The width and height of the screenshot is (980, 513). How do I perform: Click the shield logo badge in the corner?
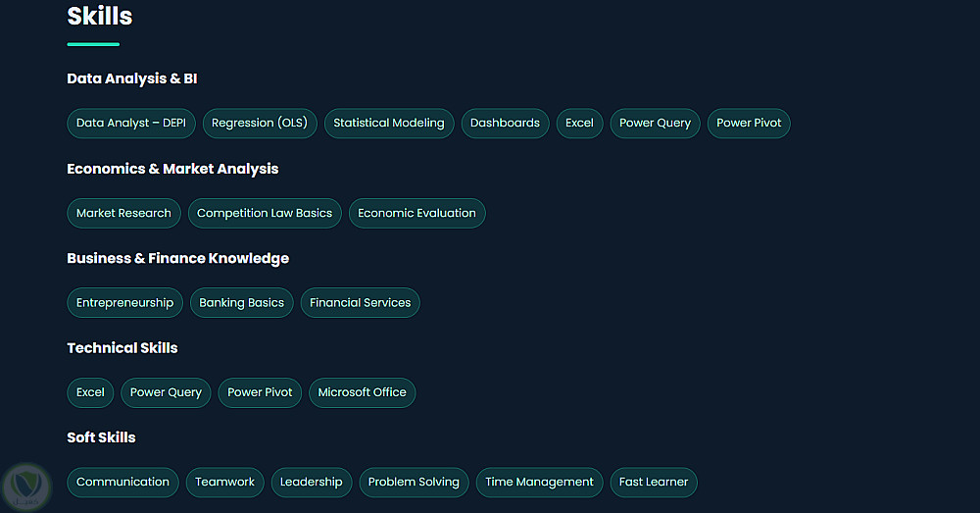pyautogui.click(x=26, y=487)
